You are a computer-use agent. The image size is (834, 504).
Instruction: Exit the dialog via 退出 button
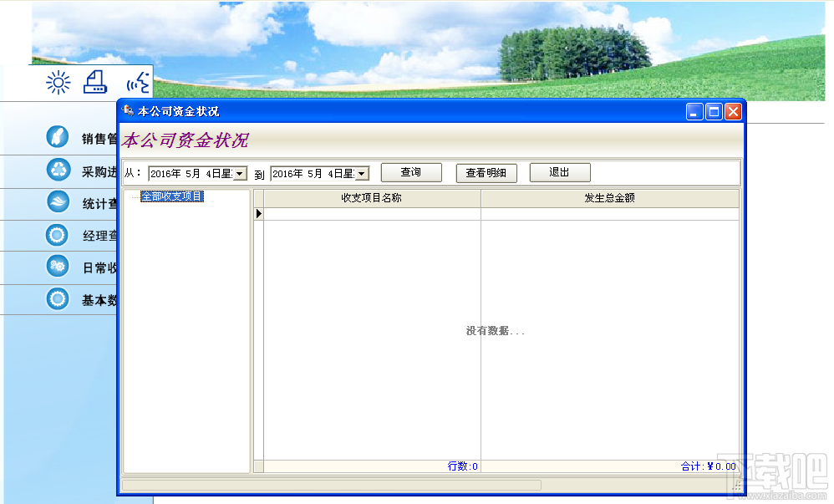559,172
